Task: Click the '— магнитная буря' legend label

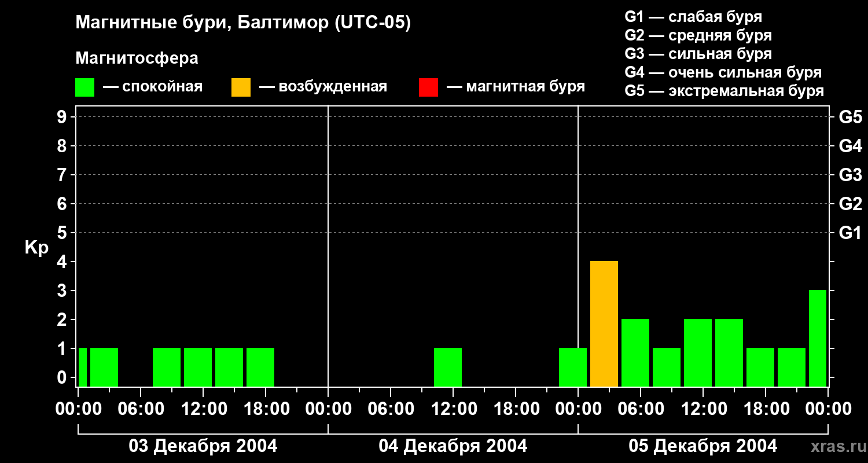Action: [x=516, y=87]
